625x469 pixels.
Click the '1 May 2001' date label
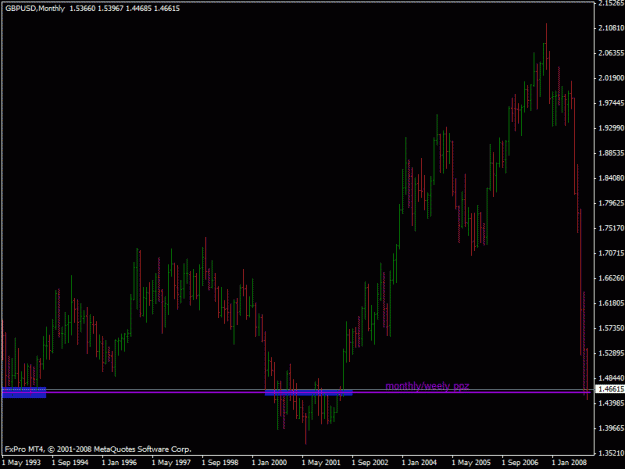click(321, 463)
